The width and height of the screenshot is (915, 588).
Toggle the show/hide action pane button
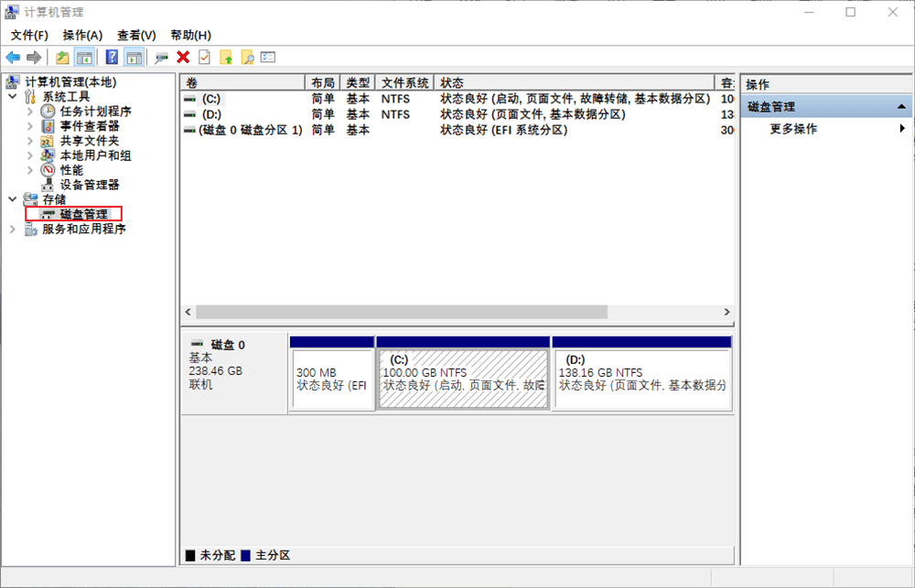[134, 58]
